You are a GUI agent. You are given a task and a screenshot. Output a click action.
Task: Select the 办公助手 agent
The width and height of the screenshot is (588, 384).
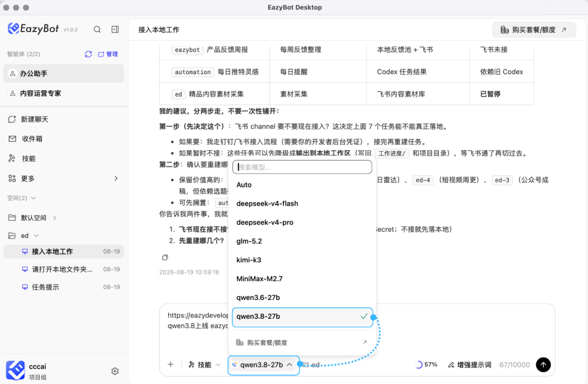coord(64,73)
